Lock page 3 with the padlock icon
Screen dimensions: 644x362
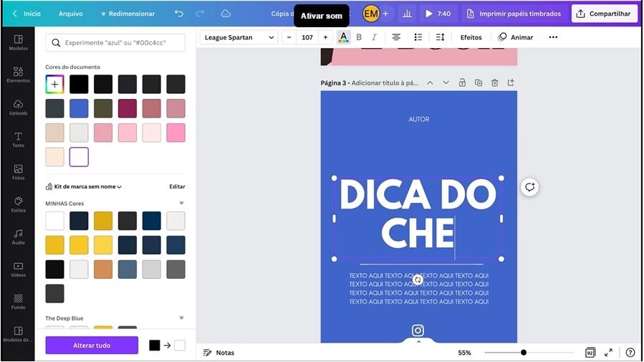[x=462, y=82]
